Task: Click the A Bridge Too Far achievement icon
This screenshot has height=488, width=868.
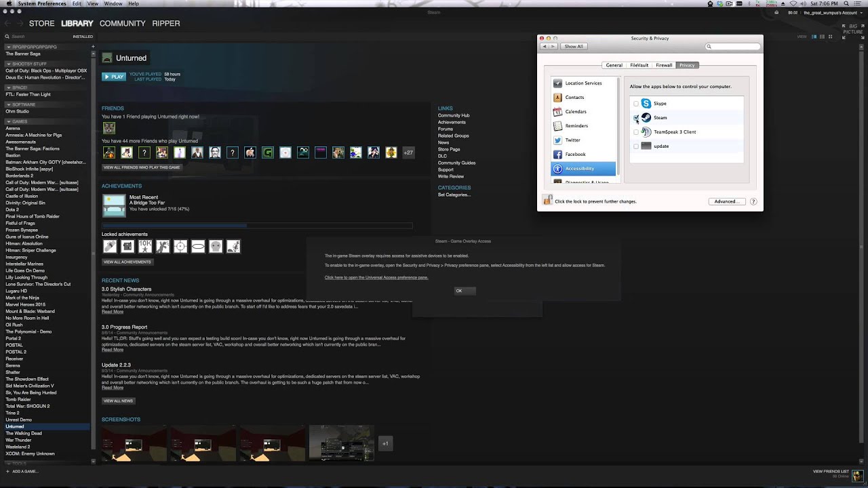Action: pos(114,206)
